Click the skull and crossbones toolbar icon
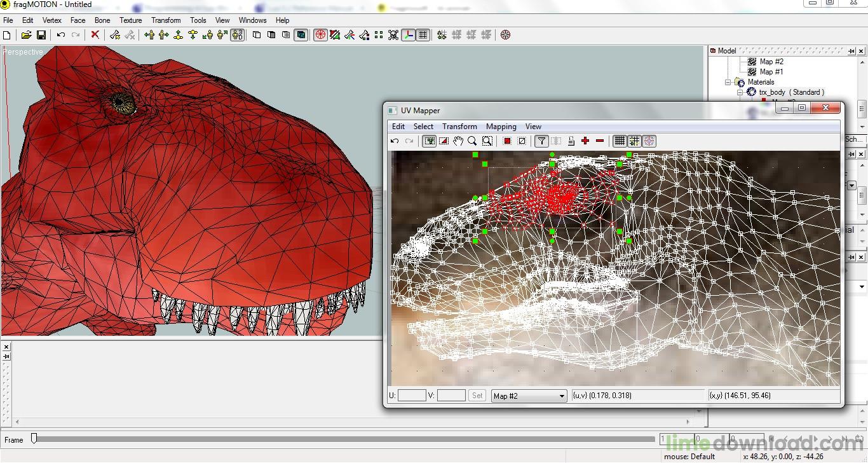The width and height of the screenshot is (868, 463). tap(393, 35)
